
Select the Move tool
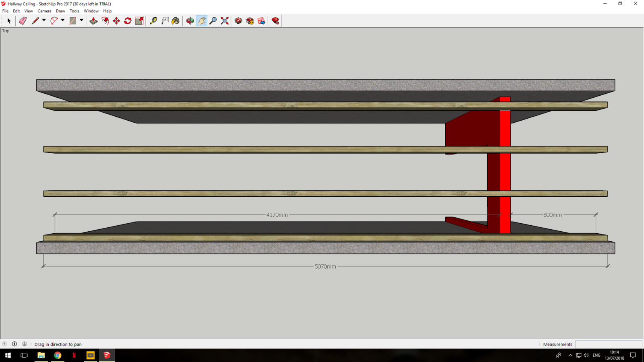(x=116, y=21)
